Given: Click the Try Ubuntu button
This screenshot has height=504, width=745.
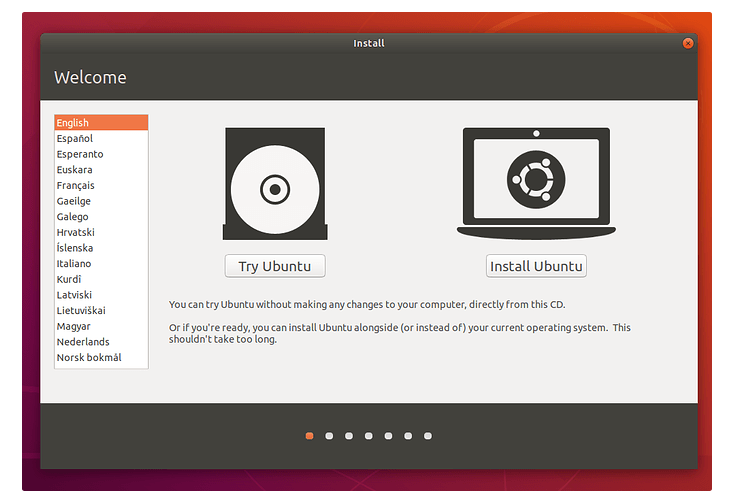Looking at the screenshot, I should (x=275, y=266).
